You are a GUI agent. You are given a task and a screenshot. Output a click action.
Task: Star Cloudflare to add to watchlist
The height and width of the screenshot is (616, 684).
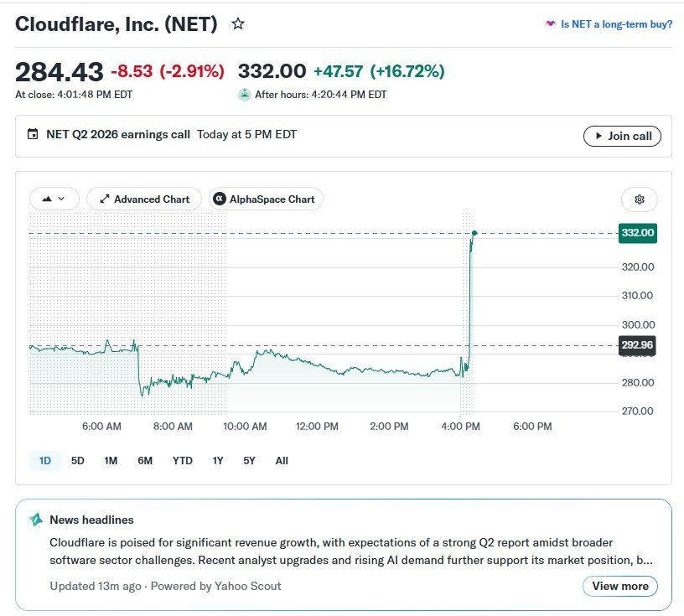(238, 23)
